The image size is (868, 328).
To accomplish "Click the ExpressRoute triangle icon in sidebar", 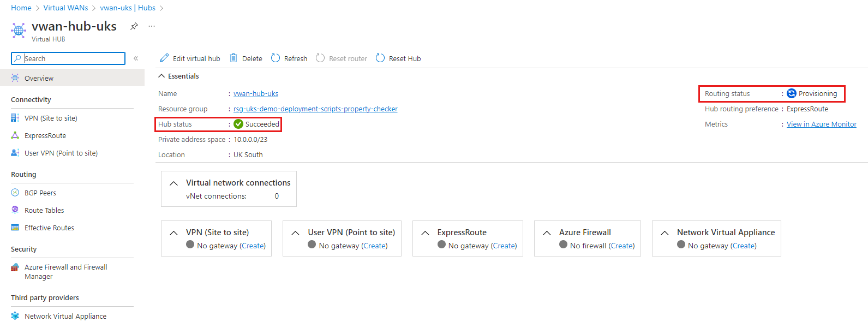I will [15, 135].
